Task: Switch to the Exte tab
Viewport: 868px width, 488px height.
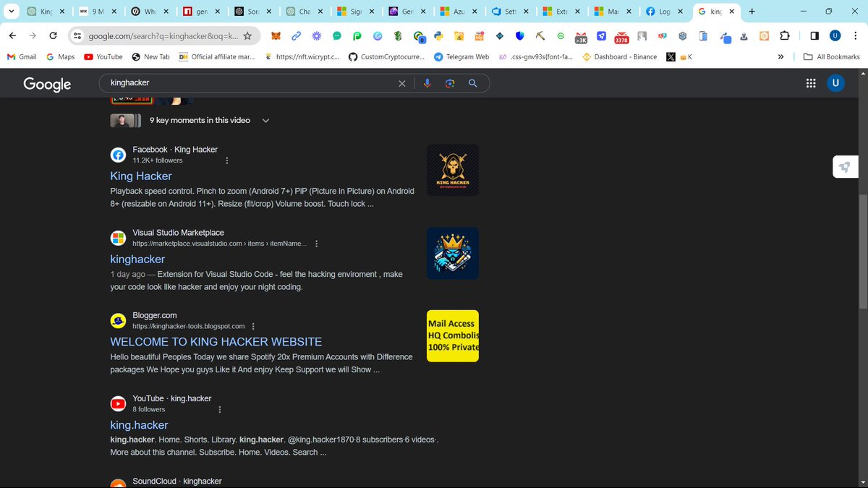Action: (556, 12)
